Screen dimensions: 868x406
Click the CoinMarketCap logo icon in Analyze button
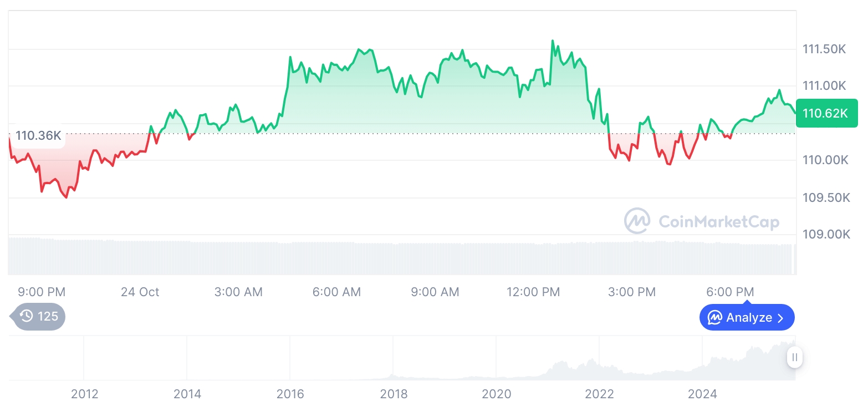tap(714, 318)
